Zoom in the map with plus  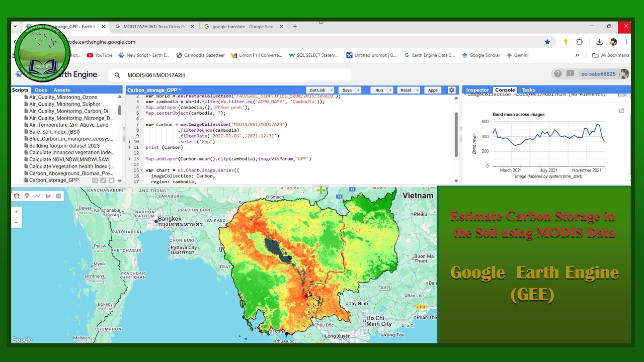17,212
